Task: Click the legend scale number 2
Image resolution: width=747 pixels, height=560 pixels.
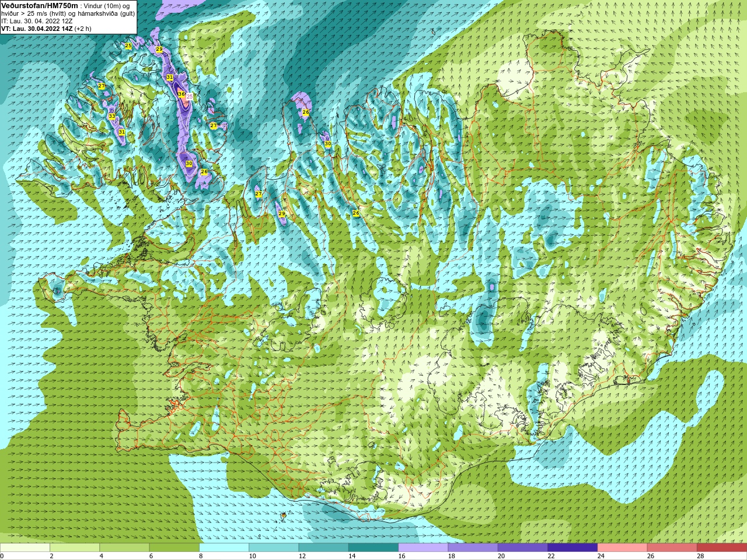Action: pyautogui.click(x=51, y=556)
